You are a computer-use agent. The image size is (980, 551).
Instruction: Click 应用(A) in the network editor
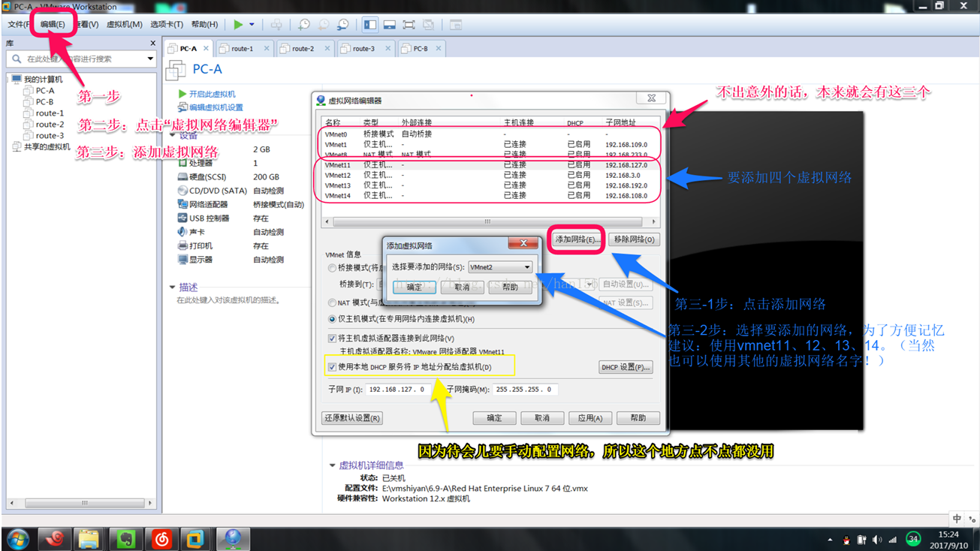point(590,418)
